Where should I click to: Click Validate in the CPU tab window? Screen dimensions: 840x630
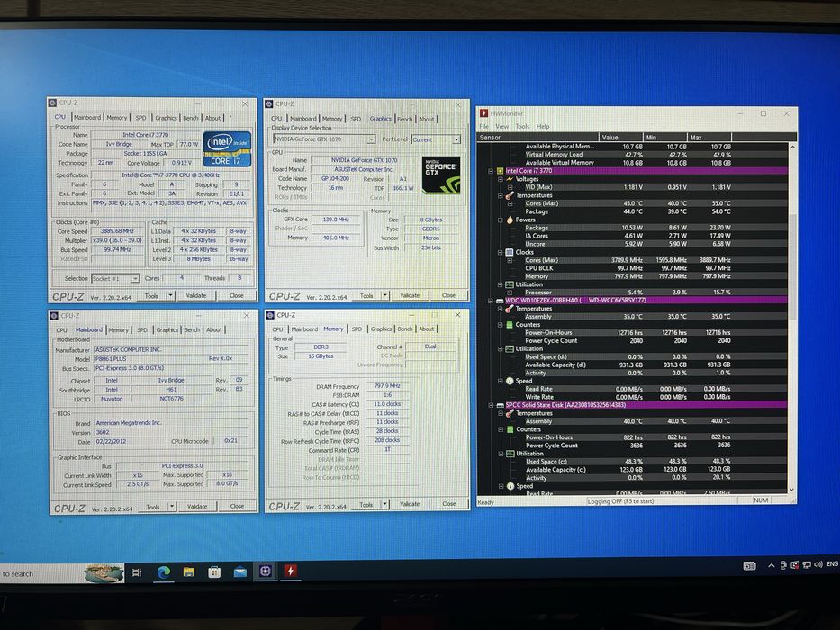196,296
